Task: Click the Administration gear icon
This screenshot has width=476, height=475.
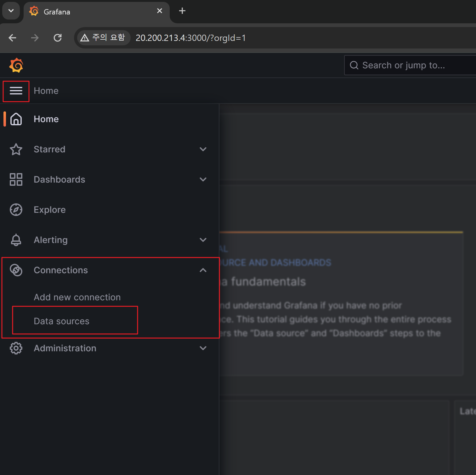Action: click(x=16, y=348)
